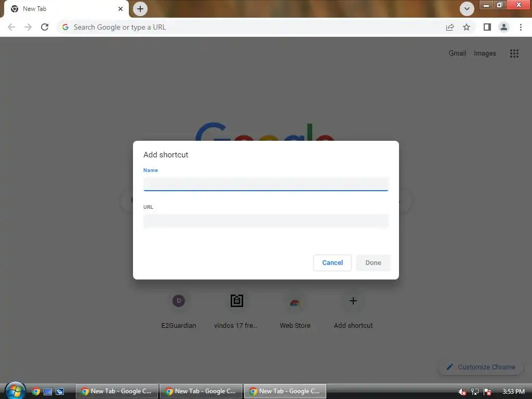Screen dimensions: 532x399
Task: Cancel the Add shortcut dialog
Action: coord(332,262)
